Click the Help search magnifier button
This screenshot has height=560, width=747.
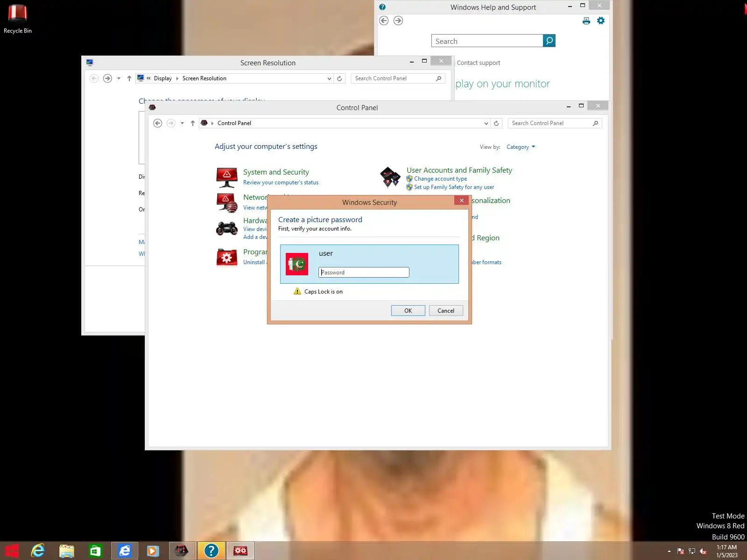550,41
